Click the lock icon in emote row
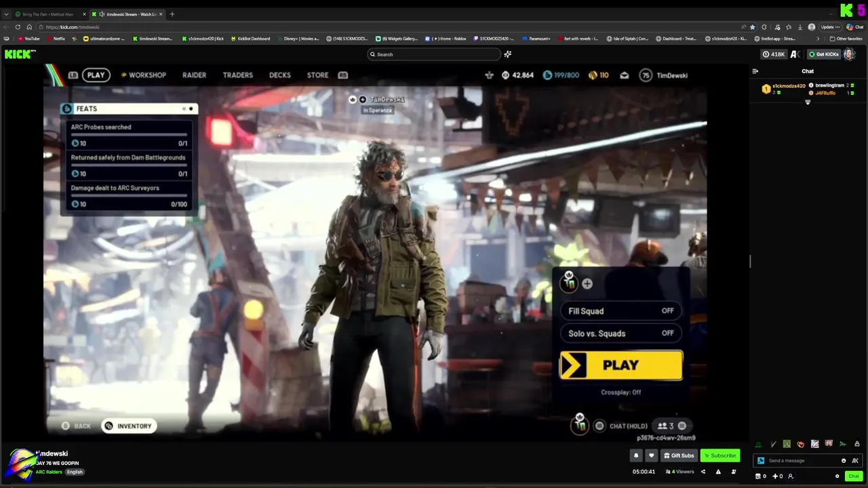This screenshot has height=488, width=868. pyautogui.click(x=857, y=444)
